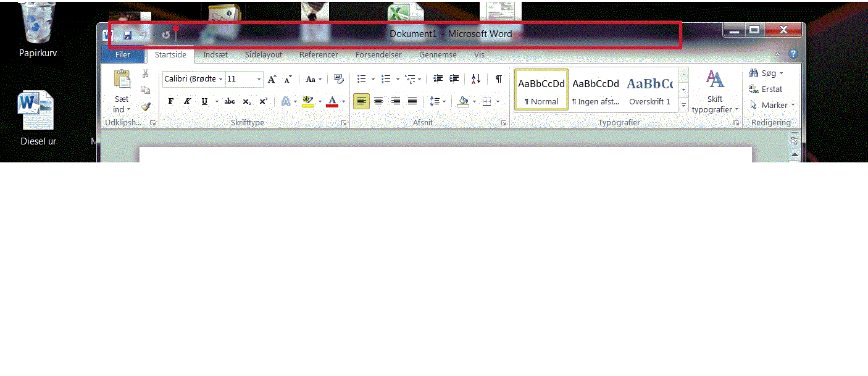Viewport: 868px width, 376px height.
Task: Select left text alignment
Action: (x=362, y=101)
